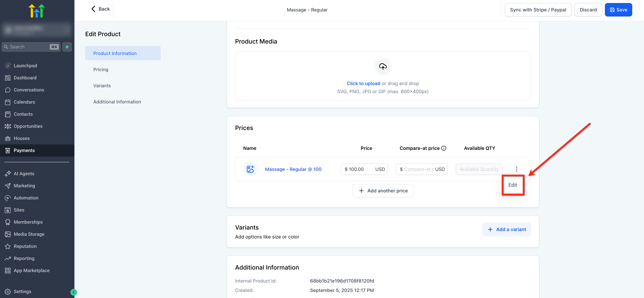644x298 pixels.
Task: Click the upload cloud icon in Product Media
Action: 383,67
